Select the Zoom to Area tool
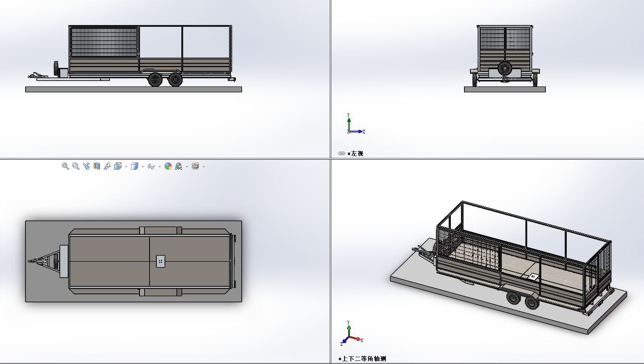Screen dimensions: 644x364 pos(76,167)
